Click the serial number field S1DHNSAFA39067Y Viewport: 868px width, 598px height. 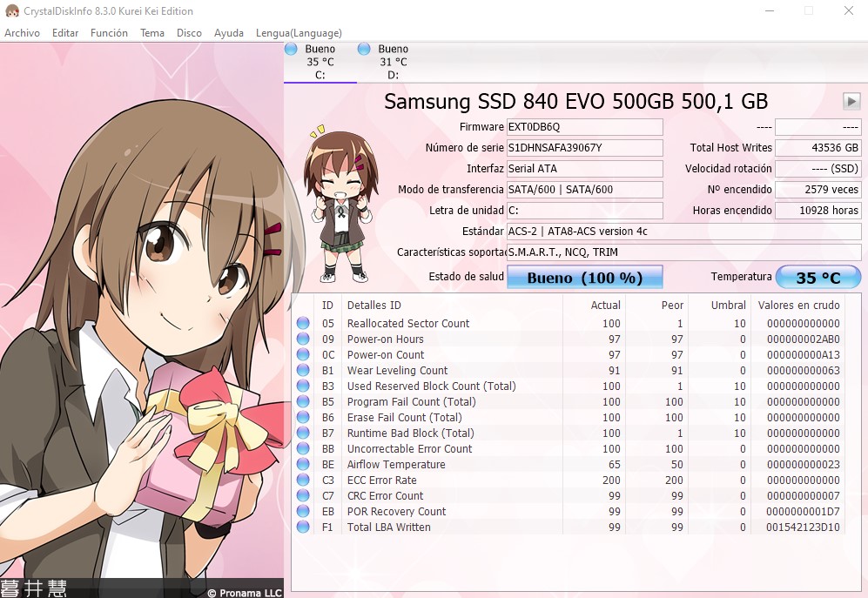click(584, 148)
